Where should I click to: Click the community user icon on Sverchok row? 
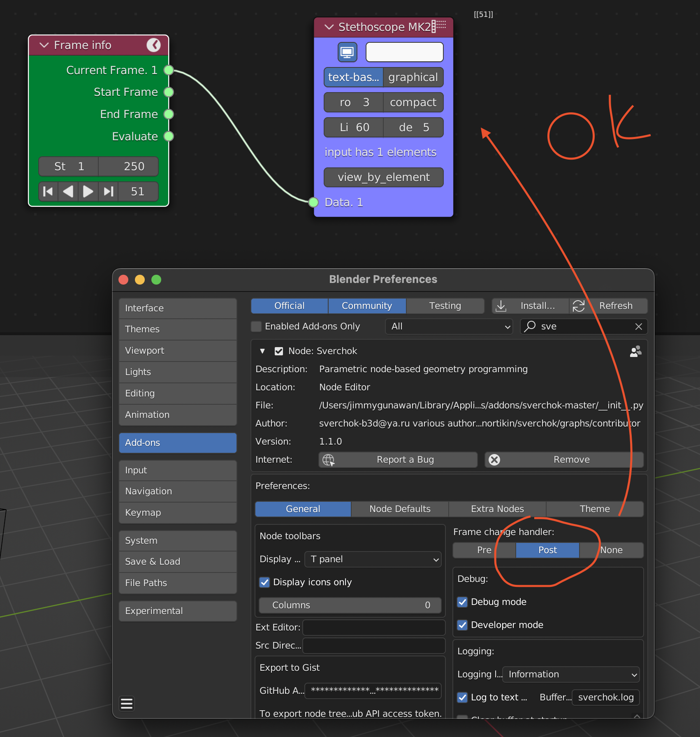pyautogui.click(x=636, y=351)
